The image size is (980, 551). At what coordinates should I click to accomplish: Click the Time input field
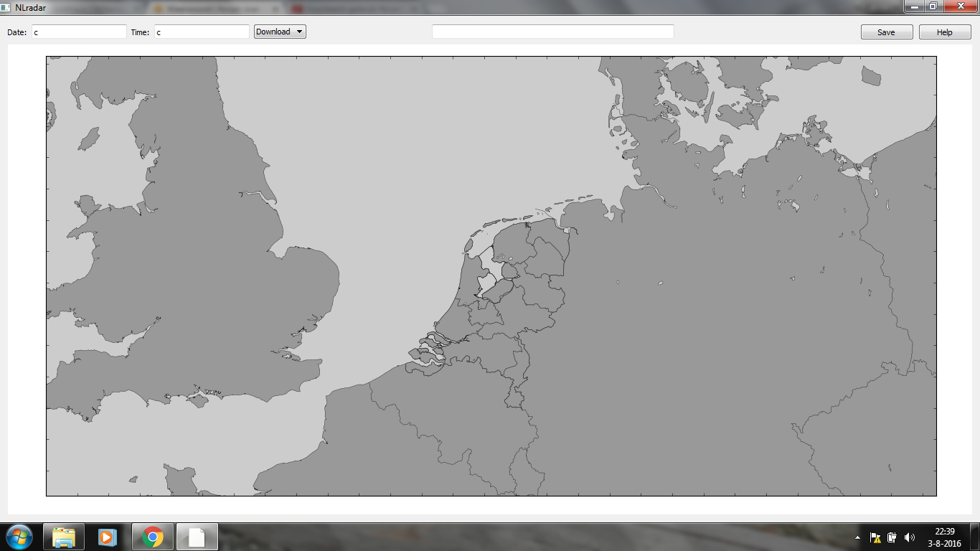click(x=202, y=32)
